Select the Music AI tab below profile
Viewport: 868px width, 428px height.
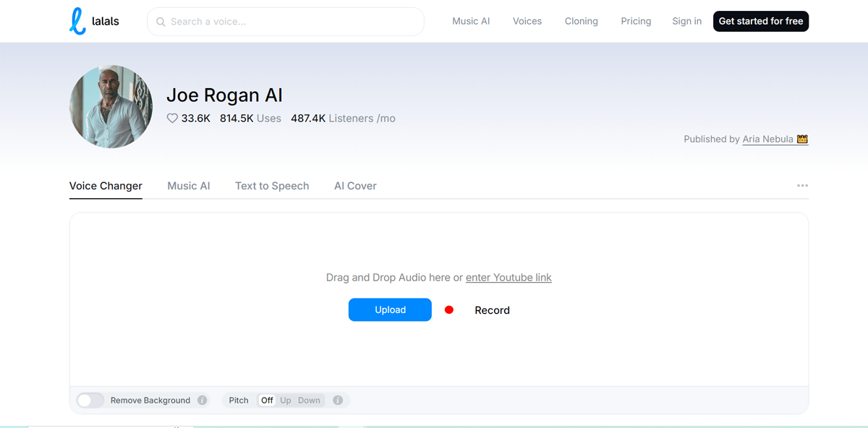[x=189, y=186]
